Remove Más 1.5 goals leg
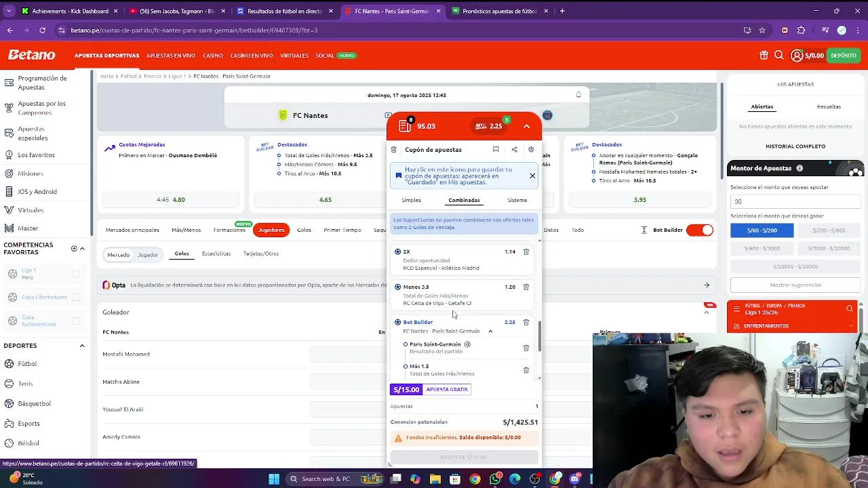 pyautogui.click(x=526, y=370)
